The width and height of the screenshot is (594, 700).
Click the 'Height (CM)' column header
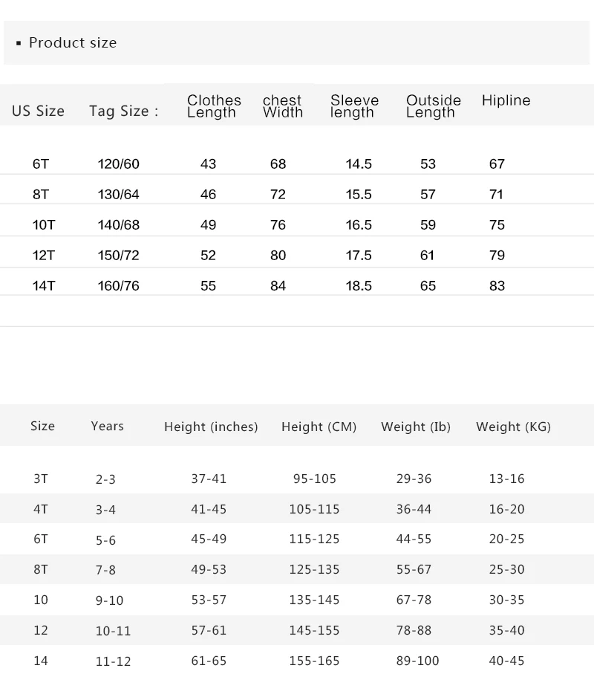tap(319, 427)
